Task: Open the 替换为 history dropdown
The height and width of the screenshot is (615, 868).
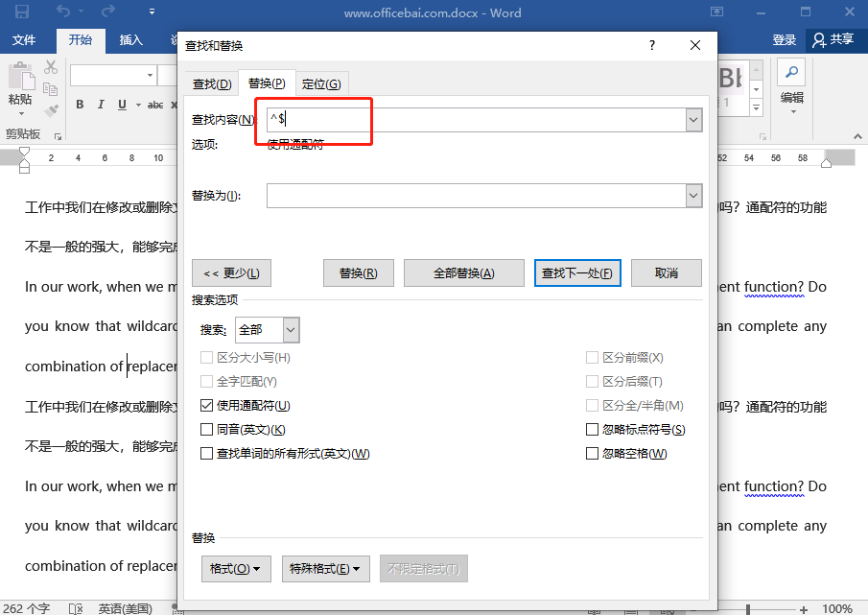Action: 693,196
